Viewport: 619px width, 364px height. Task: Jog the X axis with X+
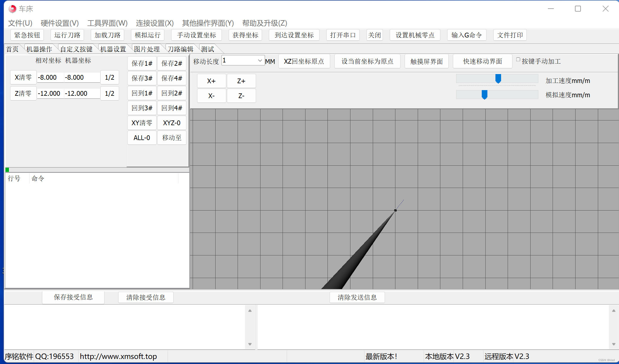211,81
